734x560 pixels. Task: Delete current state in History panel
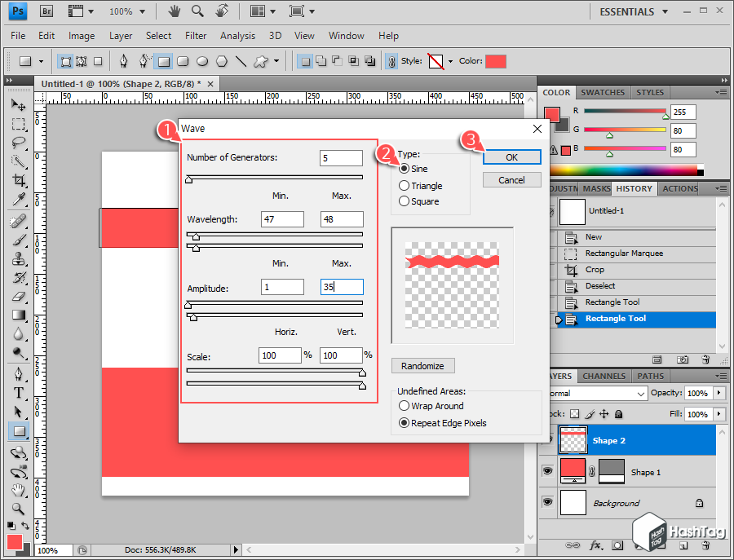pyautogui.click(x=705, y=359)
